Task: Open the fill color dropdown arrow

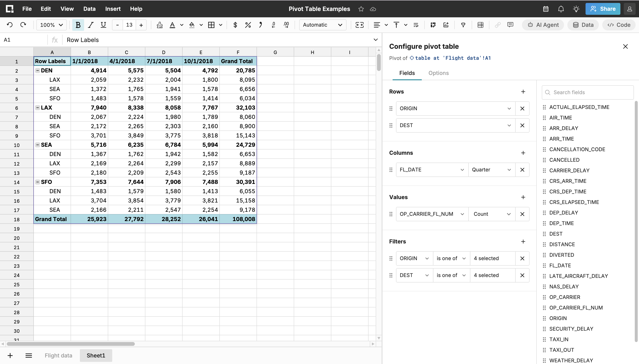Action: (201, 25)
